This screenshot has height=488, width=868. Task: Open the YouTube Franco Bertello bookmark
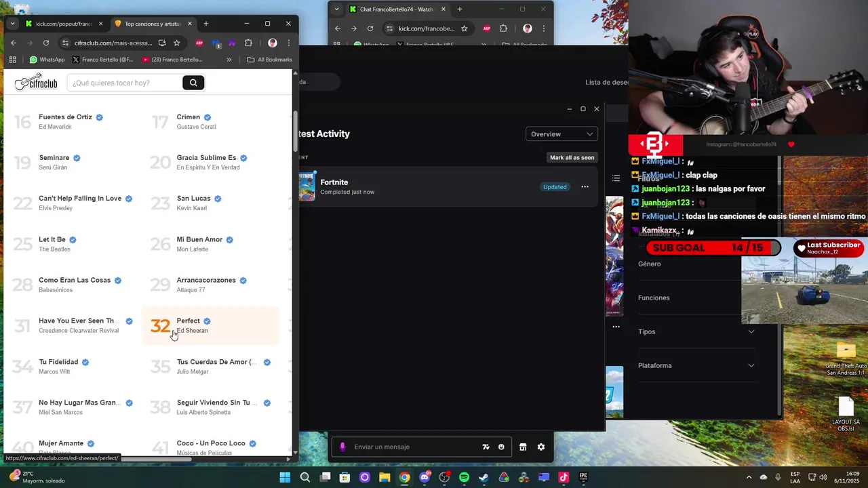click(172, 60)
